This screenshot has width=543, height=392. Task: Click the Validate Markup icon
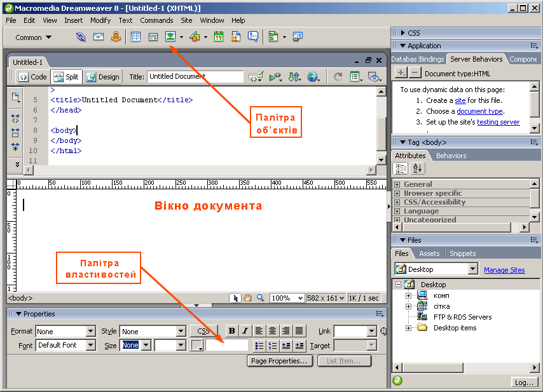coord(256,77)
